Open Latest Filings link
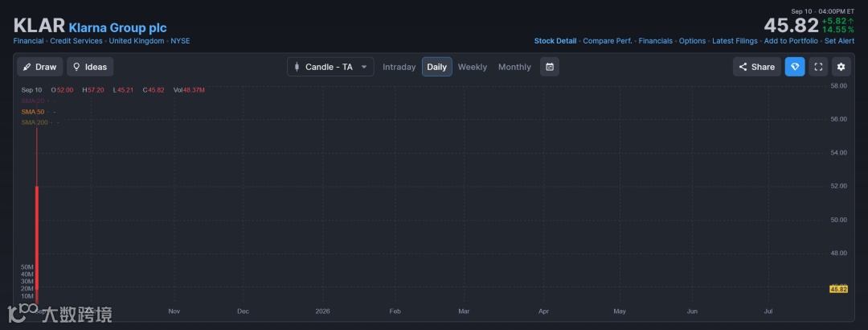Image resolution: width=868 pixels, height=330 pixels. pyautogui.click(x=735, y=41)
